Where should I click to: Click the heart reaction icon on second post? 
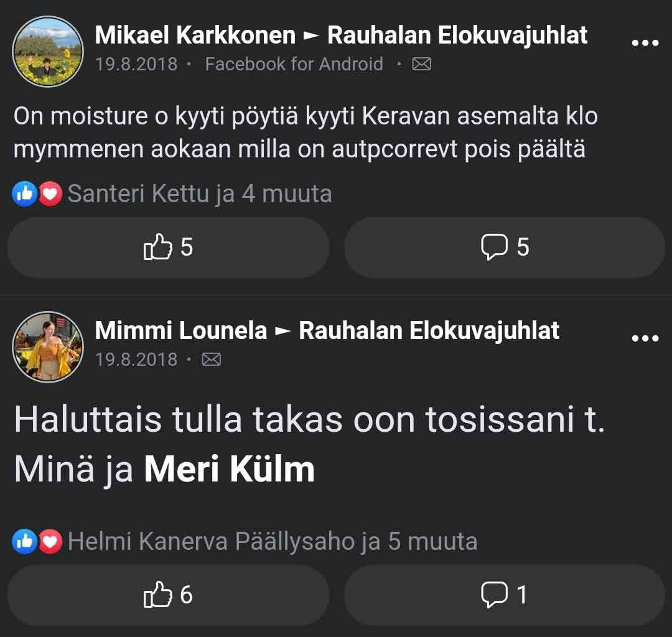(50, 542)
